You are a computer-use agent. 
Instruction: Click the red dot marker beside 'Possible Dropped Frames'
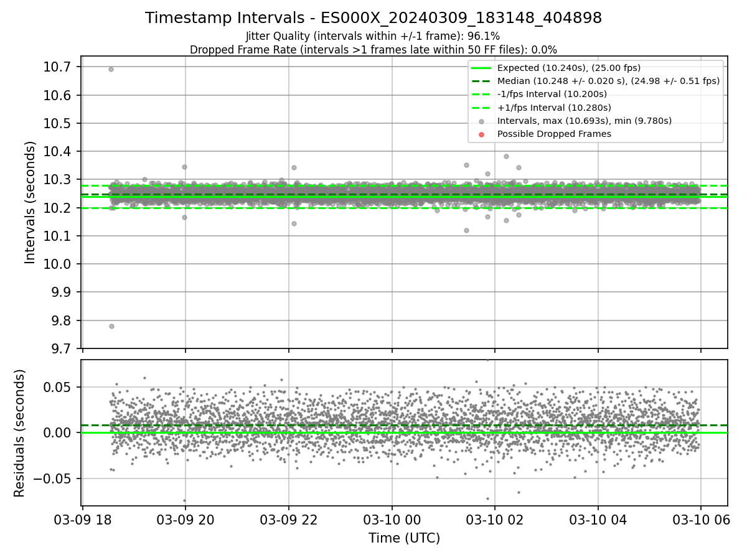[x=481, y=134]
